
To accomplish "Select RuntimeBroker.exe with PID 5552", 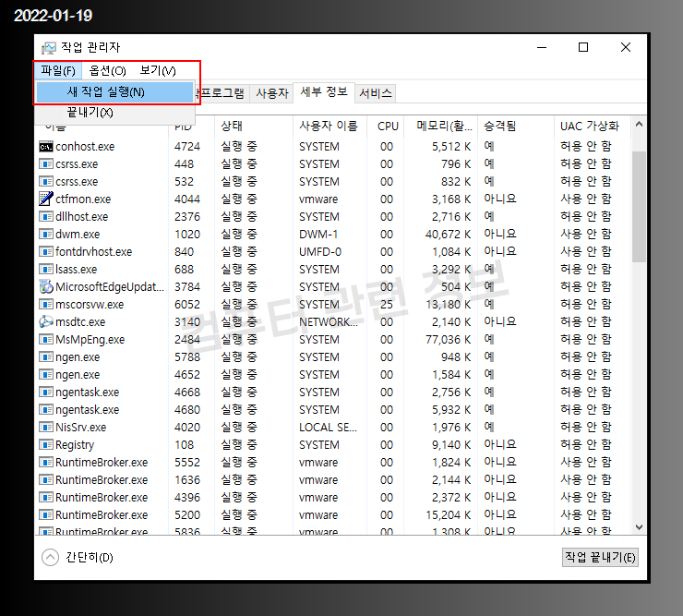I will pyautogui.click(x=334, y=462).
